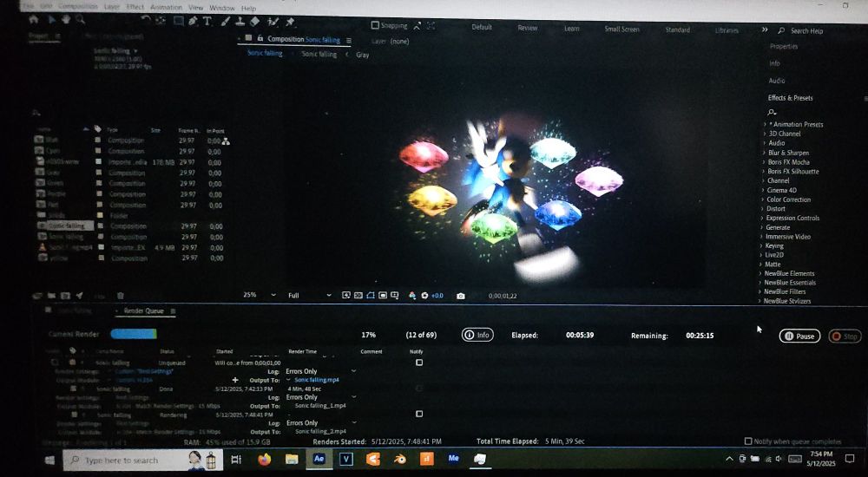The height and width of the screenshot is (477, 868).
Task: Click the blue-outlined mask icon in viewer footer
Action: coord(371,296)
